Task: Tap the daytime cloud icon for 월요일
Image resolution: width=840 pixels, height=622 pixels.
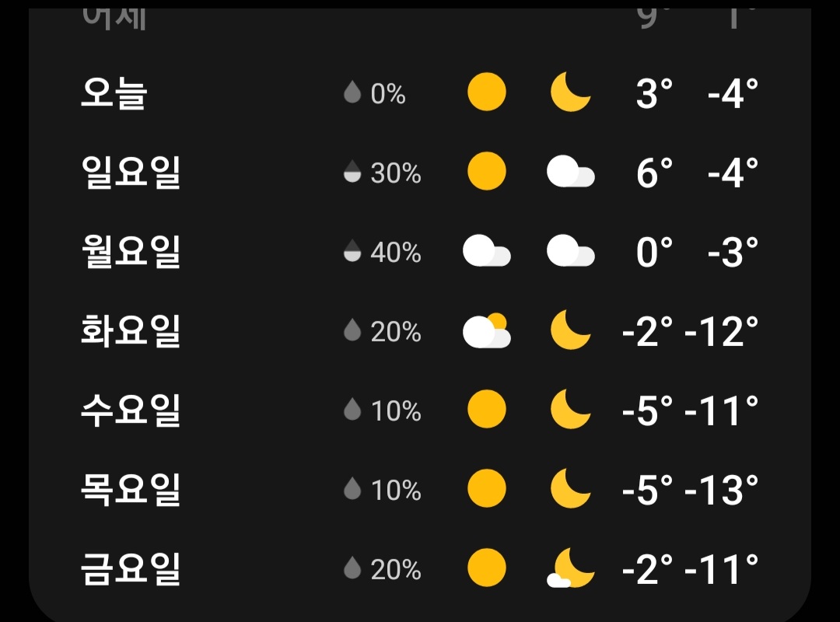Action: (487, 252)
